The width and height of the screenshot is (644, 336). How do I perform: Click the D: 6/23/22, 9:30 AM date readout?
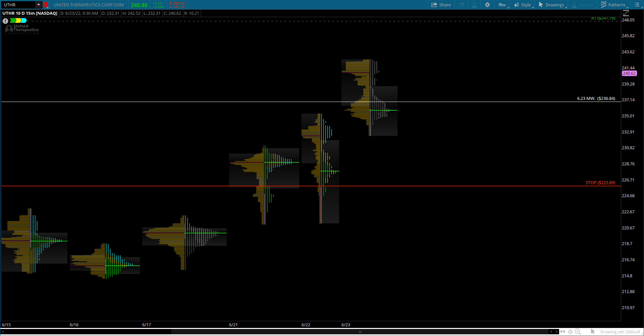coord(79,13)
